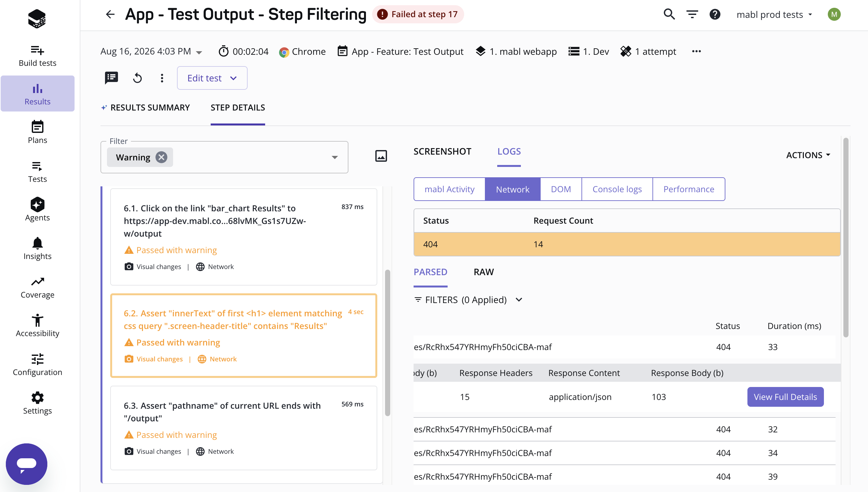Select step 6.2 Assert innerText card
This screenshot has width=868, height=492.
pos(244,335)
